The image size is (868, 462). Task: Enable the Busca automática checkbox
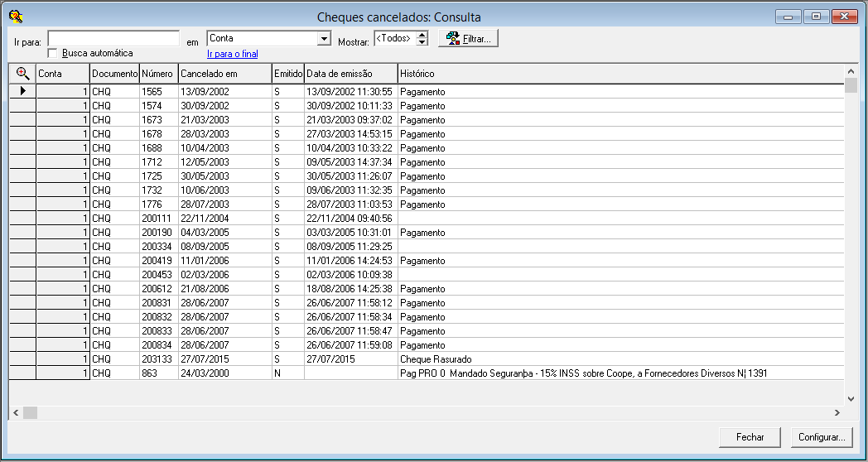[53, 53]
